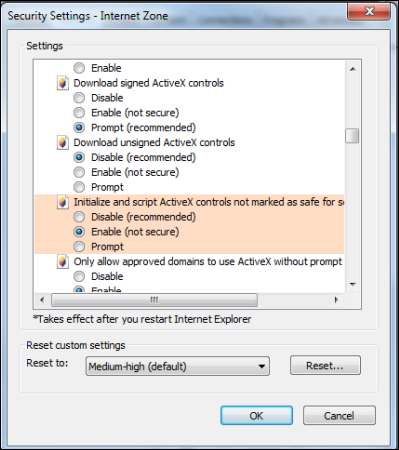Click the horizontal scrollbar right arrow
Image resolution: width=399 pixels, height=450 pixels.
click(336, 300)
